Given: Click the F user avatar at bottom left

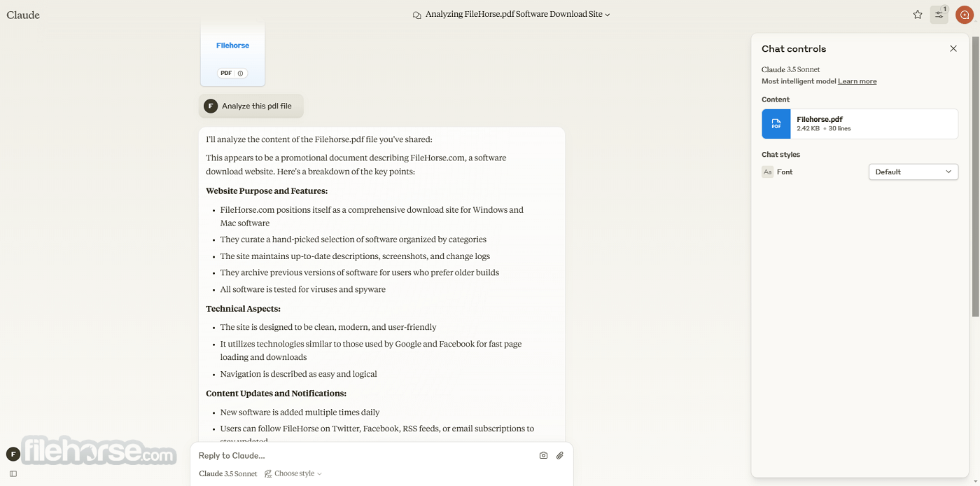Looking at the screenshot, I should pos(13,454).
